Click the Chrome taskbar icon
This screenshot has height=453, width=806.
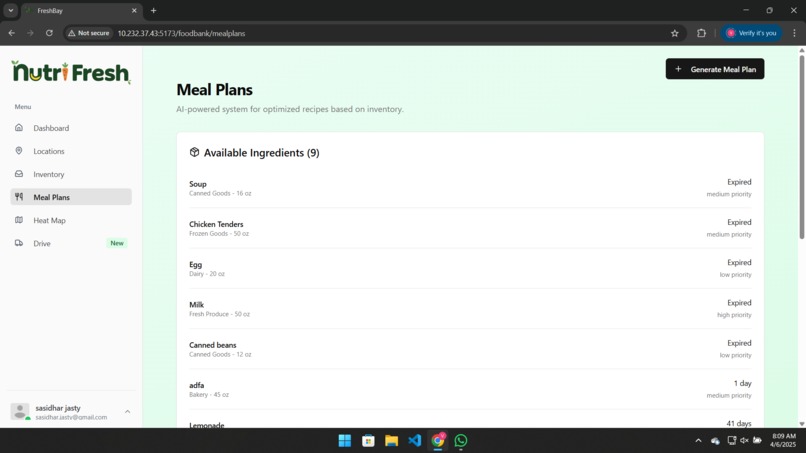coord(438,441)
